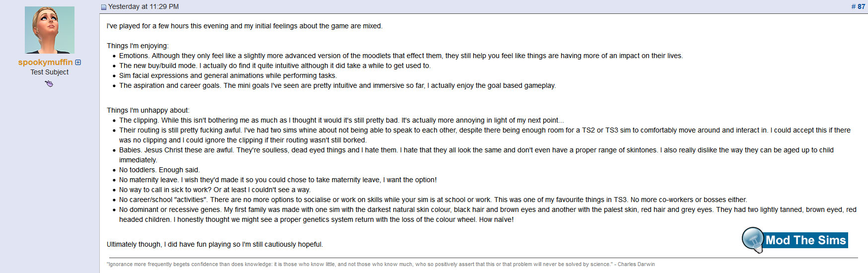Open spookymuffin's avatar image
Screen dimensions: 868x273
(x=50, y=30)
